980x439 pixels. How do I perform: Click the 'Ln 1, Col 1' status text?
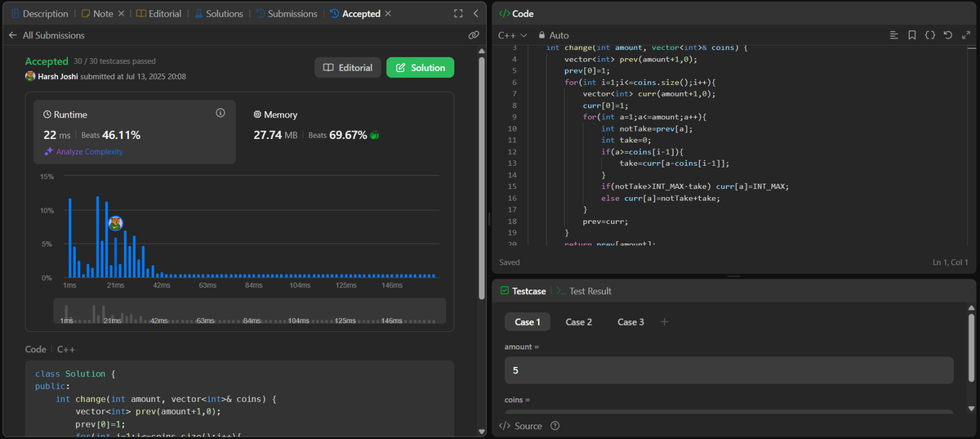(950, 262)
